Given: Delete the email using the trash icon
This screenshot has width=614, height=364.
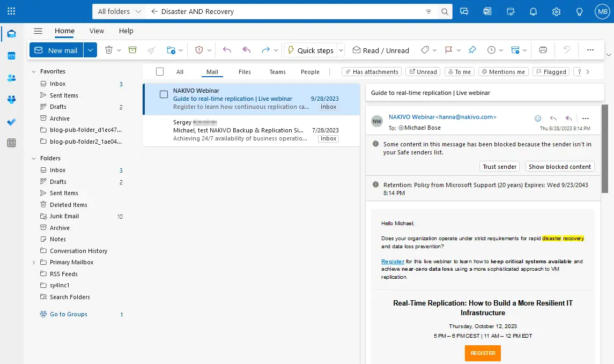Looking at the screenshot, I should [x=109, y=50].
